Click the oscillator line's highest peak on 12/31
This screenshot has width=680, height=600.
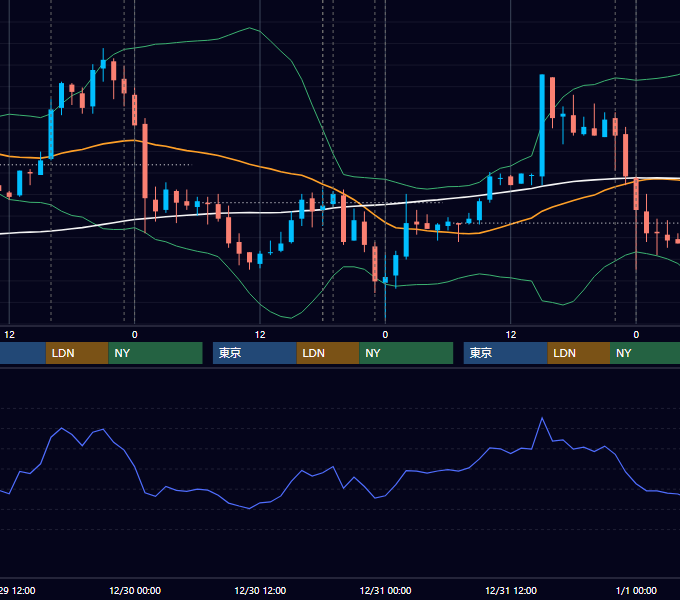[542, 418]
